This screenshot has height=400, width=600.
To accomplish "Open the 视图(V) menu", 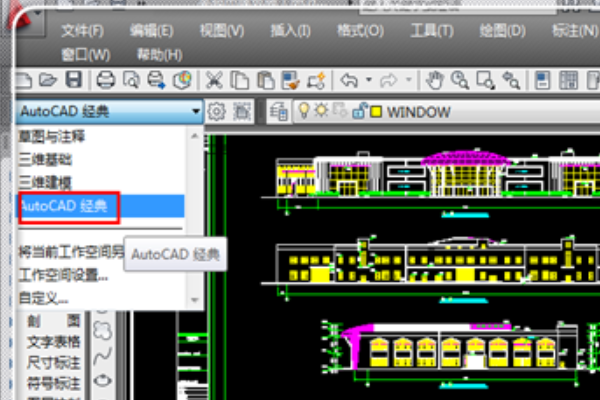I will point(222,31).
